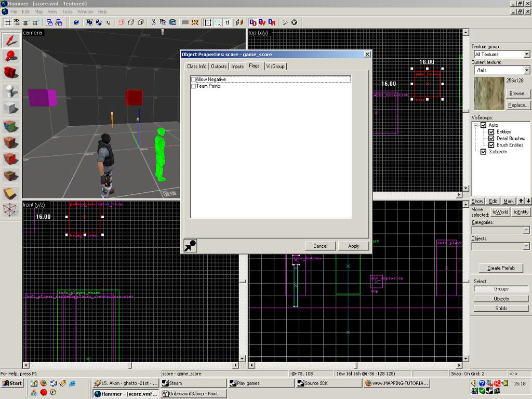This screenshot has height=399, width=532.
Task: Select the Solids selection mode button
Action: (501, 309)
